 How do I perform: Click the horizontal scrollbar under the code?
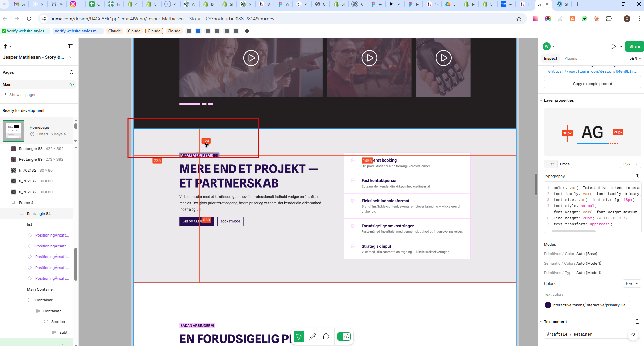point(574,231)
